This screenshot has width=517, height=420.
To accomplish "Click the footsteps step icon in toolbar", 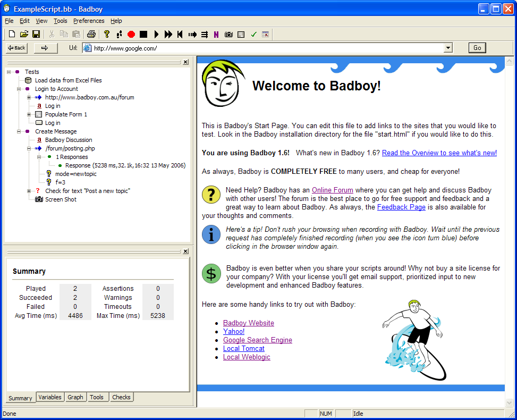I will click(119, 34).
